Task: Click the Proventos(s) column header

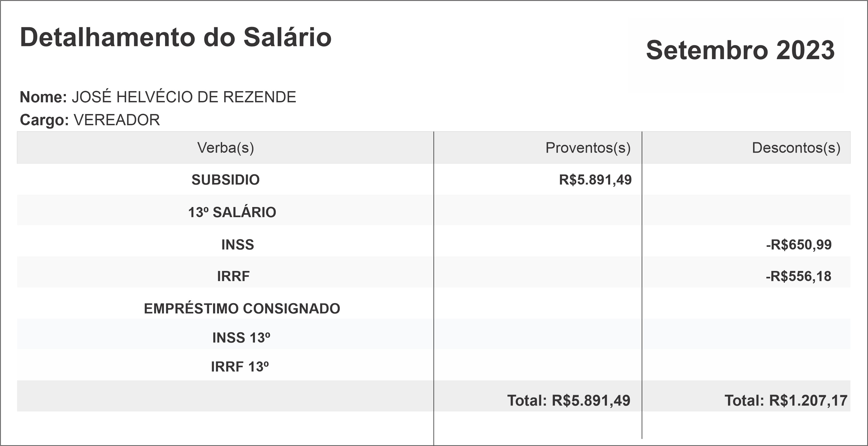Action: [588, 148]
